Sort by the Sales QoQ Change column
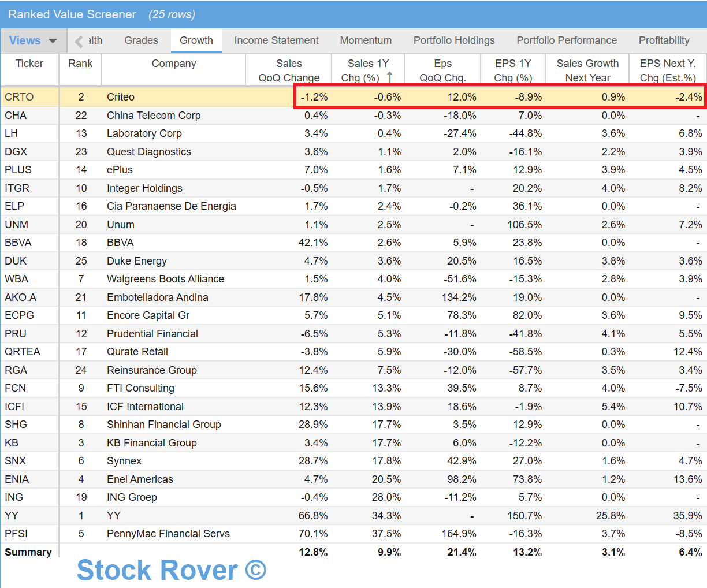 tap(289, 70)
